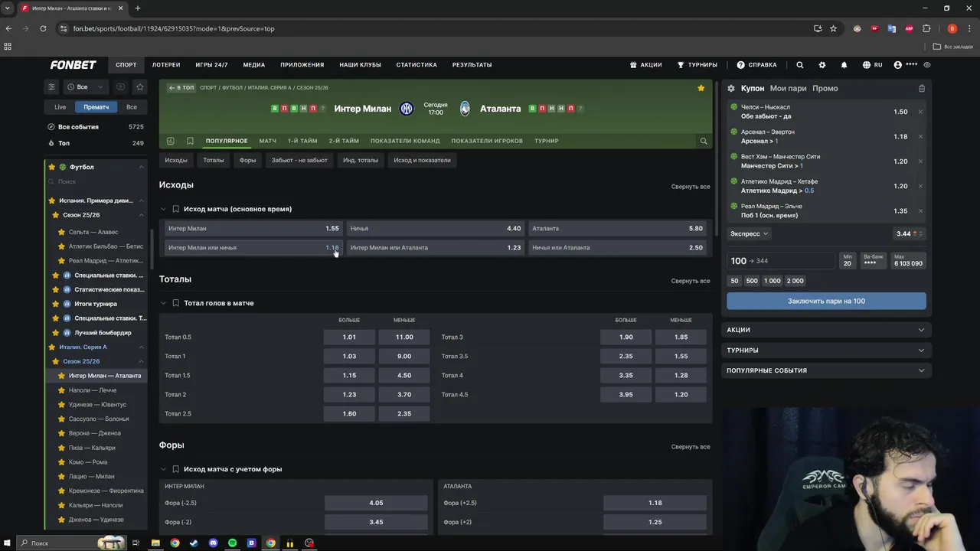Open coupon settings gear icon
The height and width of the screenshot is (551, 980).
tap(731, 88)
